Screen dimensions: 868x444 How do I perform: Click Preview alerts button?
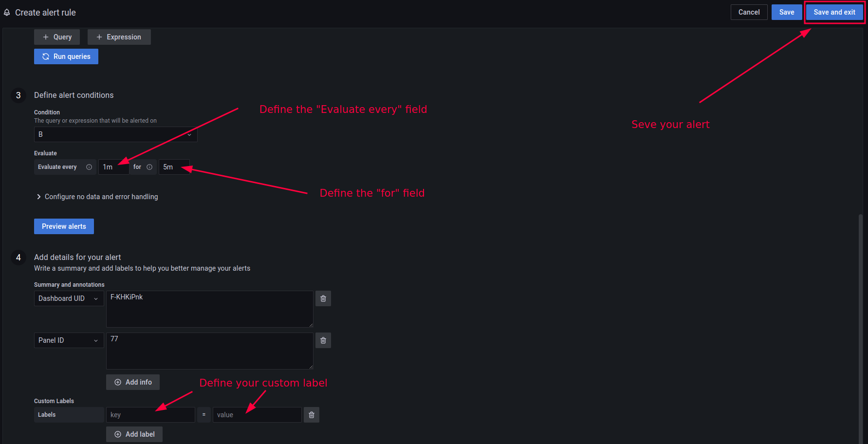64,226
